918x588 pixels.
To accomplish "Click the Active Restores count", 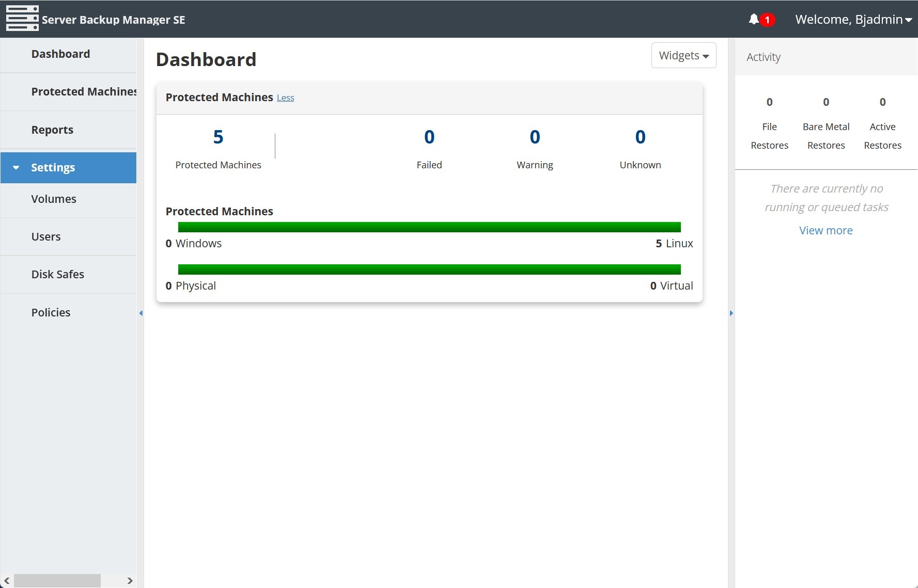I will [x=882, y=102].
